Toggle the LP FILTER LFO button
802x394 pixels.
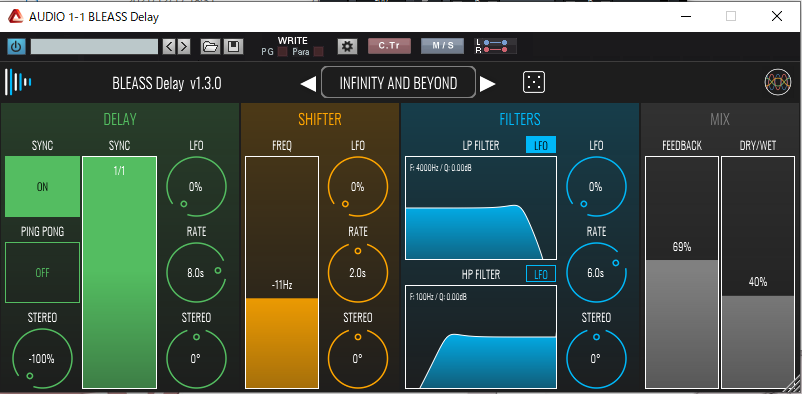(541, 145)
